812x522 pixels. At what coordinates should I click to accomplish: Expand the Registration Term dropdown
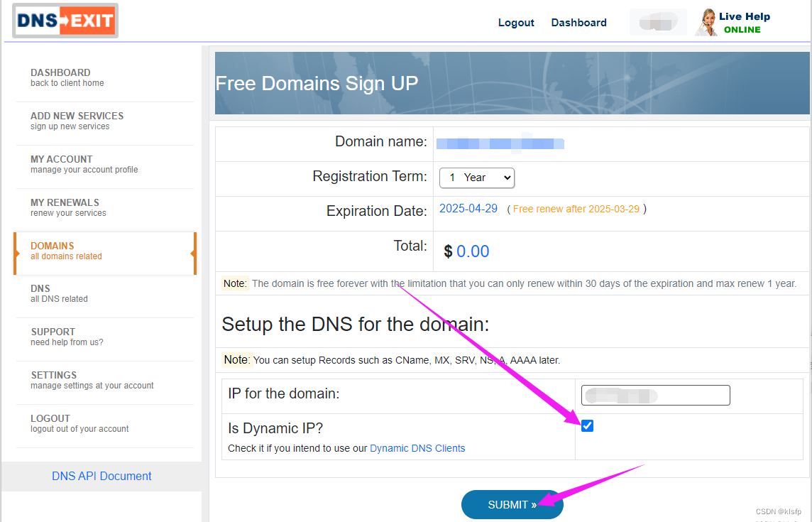(x=476, y=178)
